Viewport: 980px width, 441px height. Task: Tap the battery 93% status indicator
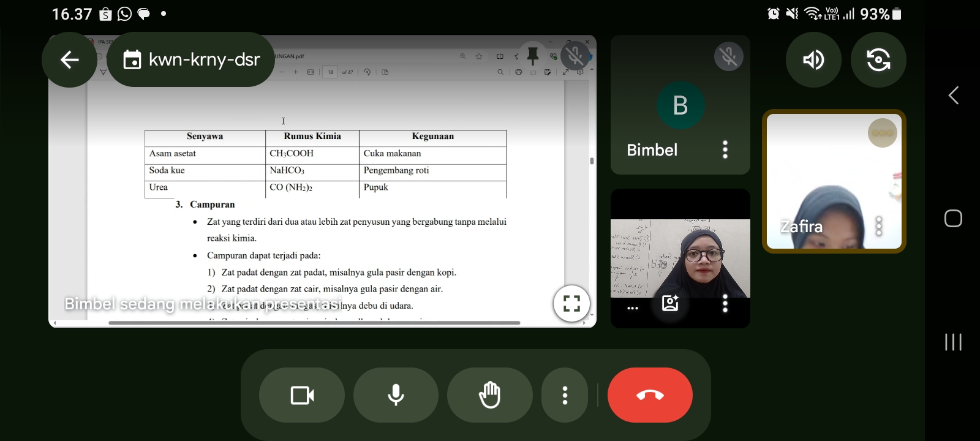(x=881, y=13)
